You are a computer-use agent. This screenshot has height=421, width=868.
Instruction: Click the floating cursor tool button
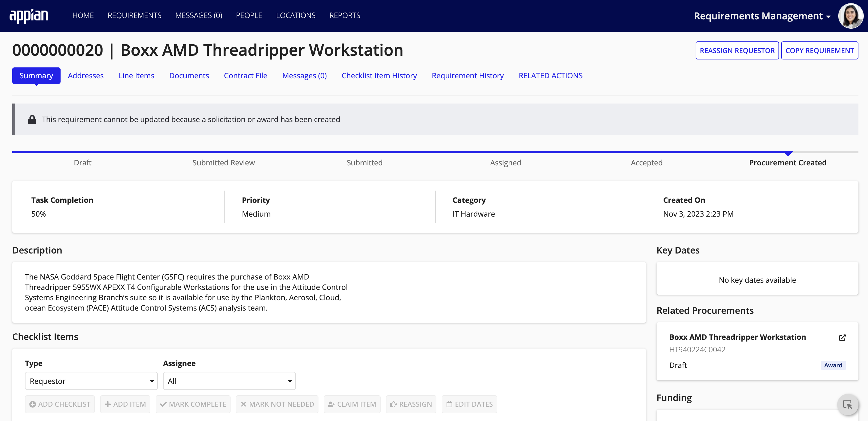click(x=848, y=404)
